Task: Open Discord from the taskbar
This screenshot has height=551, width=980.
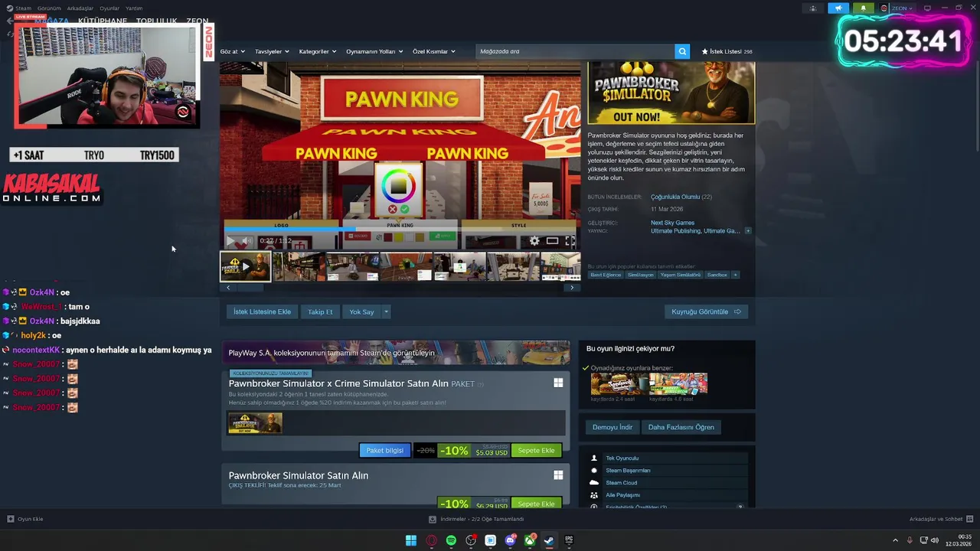Action: (510, 540)
